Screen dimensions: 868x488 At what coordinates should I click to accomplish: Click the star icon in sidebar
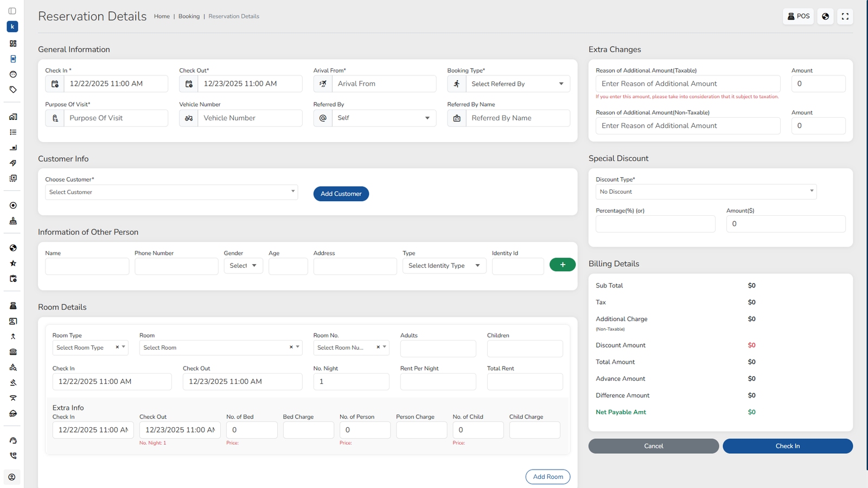(x=13, y=263)
